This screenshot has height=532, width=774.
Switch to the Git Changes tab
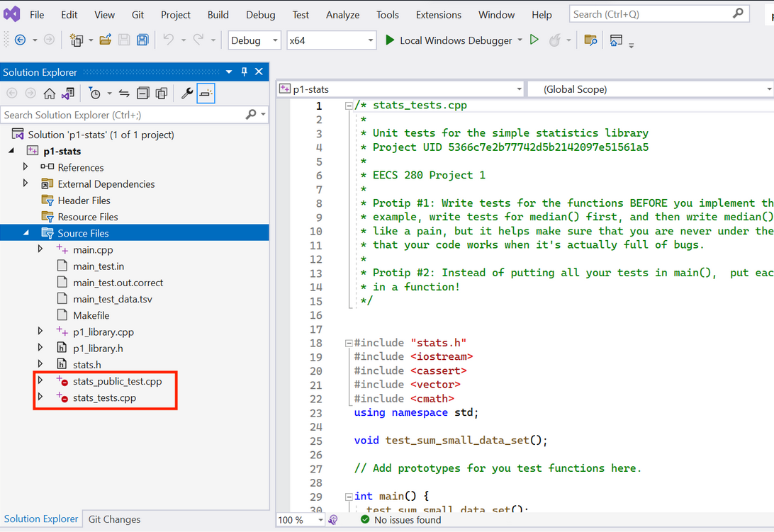coord(114,519)
